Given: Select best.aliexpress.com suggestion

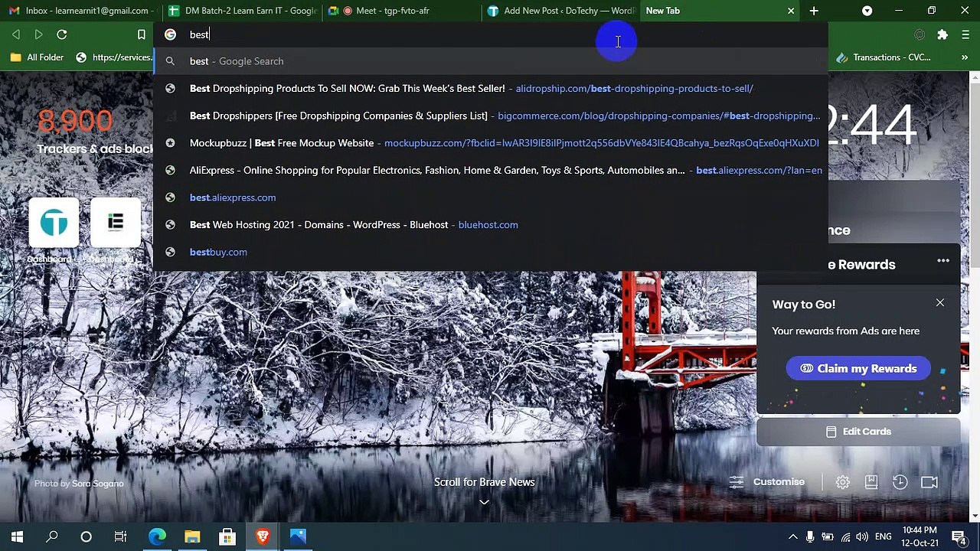Looking at the screenshot, I should click(490, 197).
